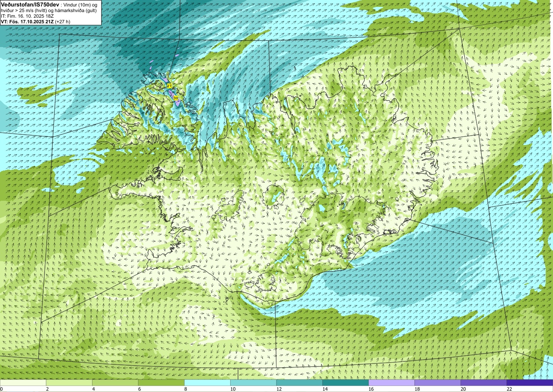This screenshot has width=553, height=392.
Task: Click the legend tick label "0"
Action: click(1, 389)
